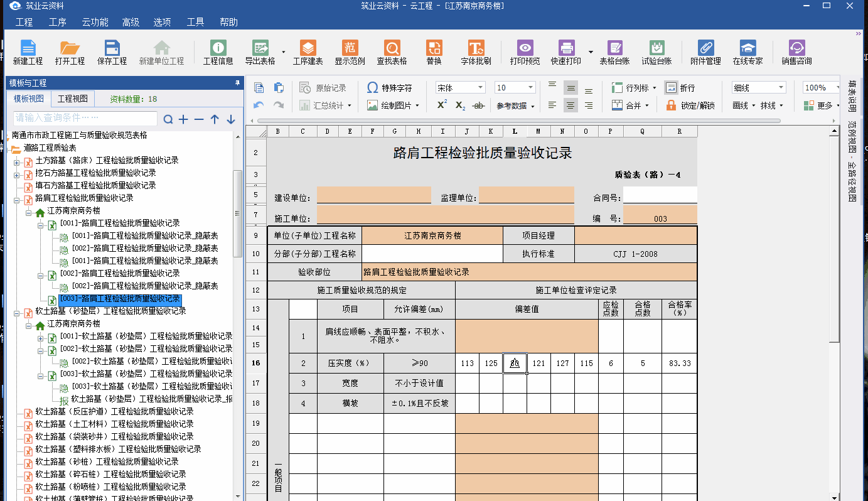Click the 特殊字符 special characters button
Image resolution: width=868 pixels, height=501 pixels.
point(389,88)
